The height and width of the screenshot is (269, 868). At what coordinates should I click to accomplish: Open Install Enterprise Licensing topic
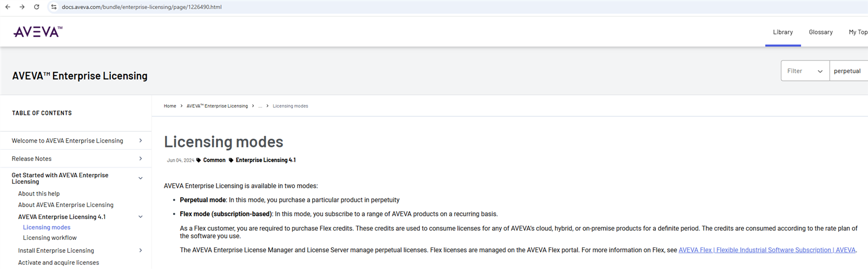pos(56,251)
